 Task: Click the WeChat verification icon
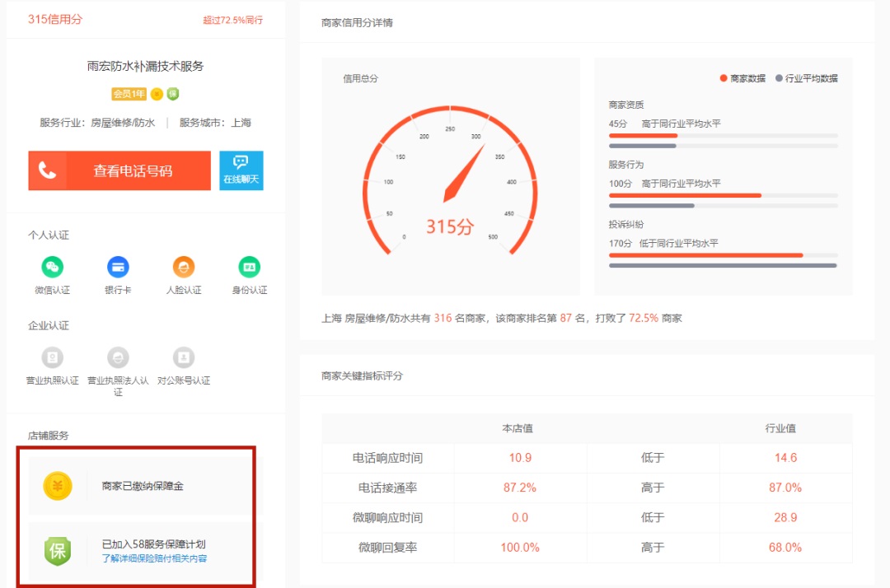(x=53, y=267)
